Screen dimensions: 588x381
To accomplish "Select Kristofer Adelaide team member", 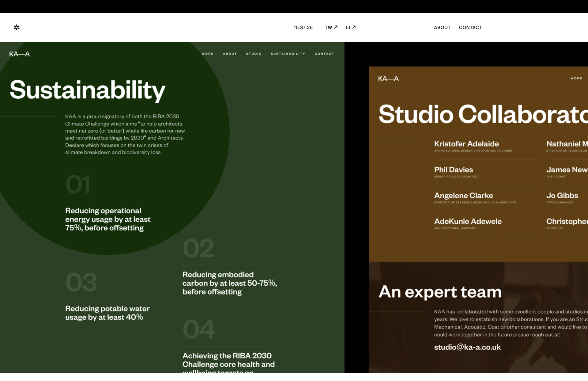I will (x=466, y=144).
